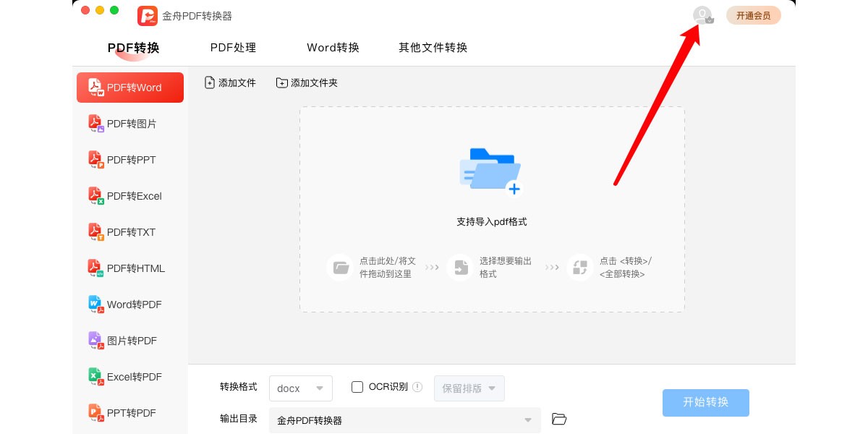Click the 开始转换 button
This screenshot has width=868, height=434.
(705, 402)
